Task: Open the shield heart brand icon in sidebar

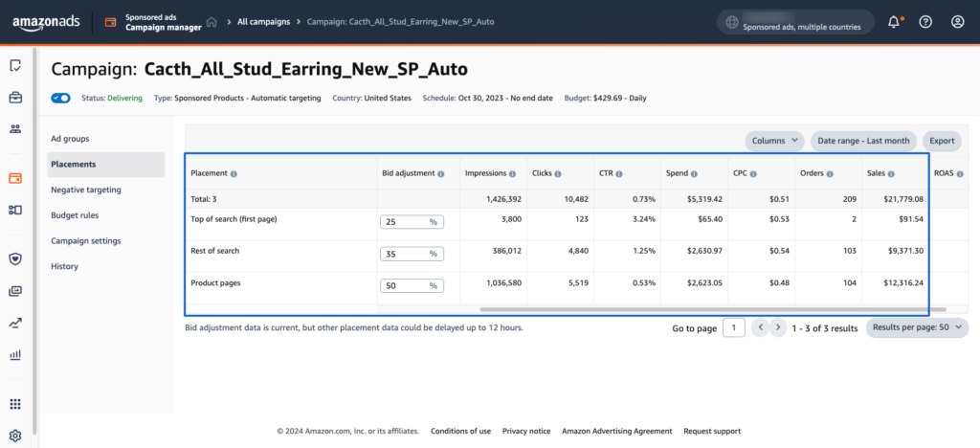Action: pos(15,258)
